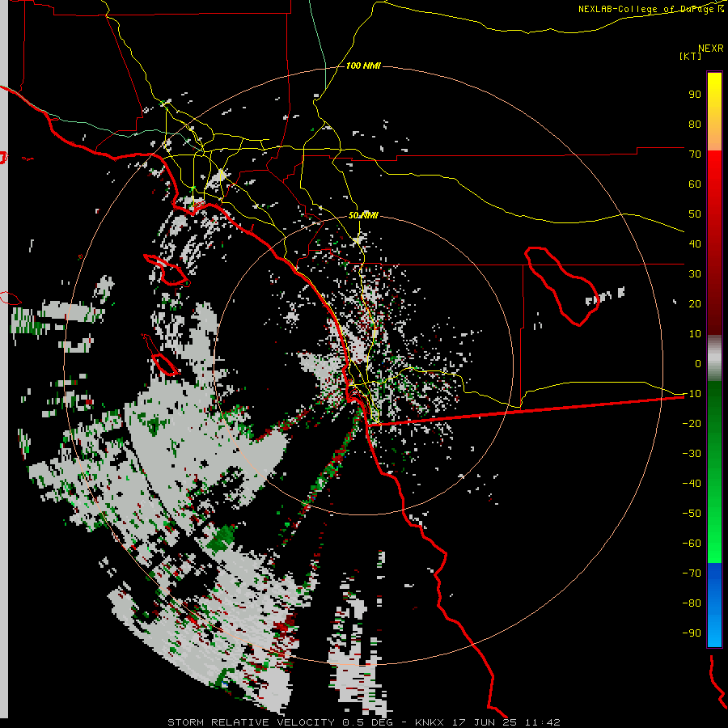This screenshot has width=728, height=728.
Task: Click the NEXR label above the color scale
Action: click(711, 49)
